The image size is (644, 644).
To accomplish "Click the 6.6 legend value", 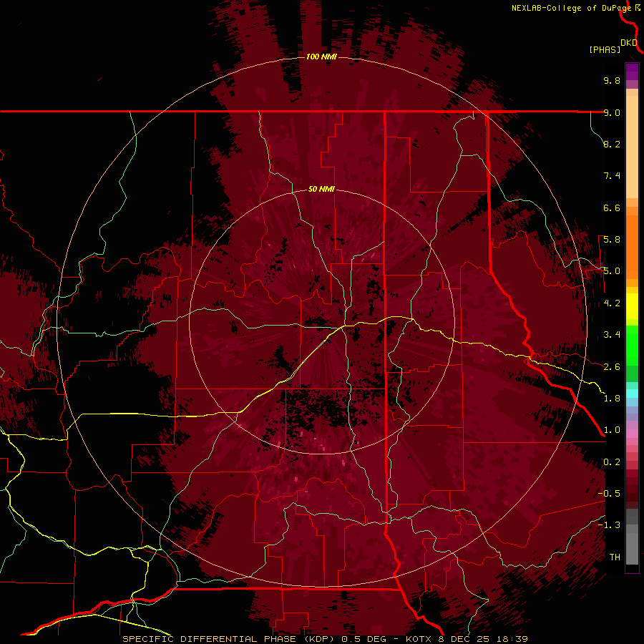I will click(612, 208).
